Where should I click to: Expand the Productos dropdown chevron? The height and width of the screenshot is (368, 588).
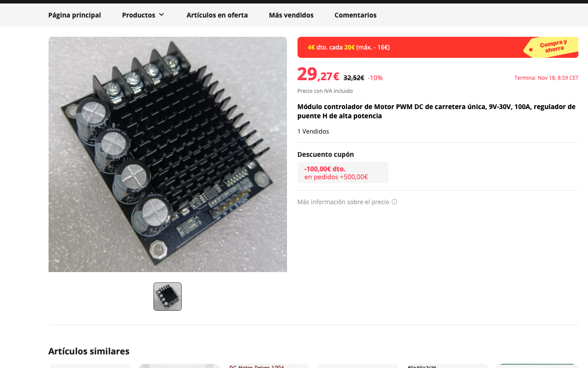click(161, 15)
